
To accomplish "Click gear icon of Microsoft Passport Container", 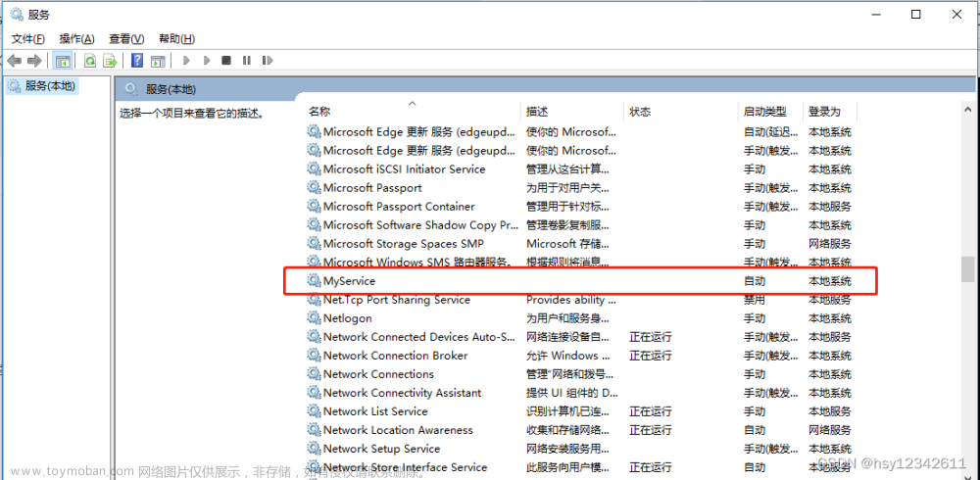I will [314, 207].
